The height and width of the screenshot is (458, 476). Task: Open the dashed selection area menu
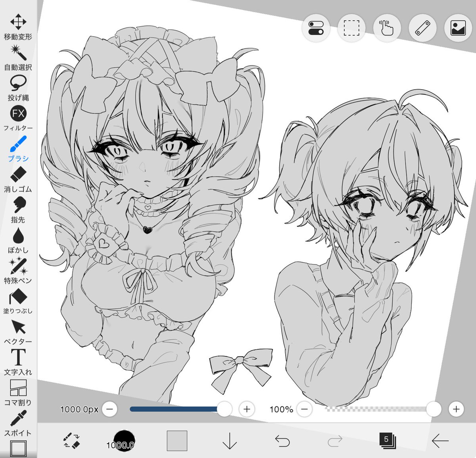pyautogui.click(x=351, y=29)
